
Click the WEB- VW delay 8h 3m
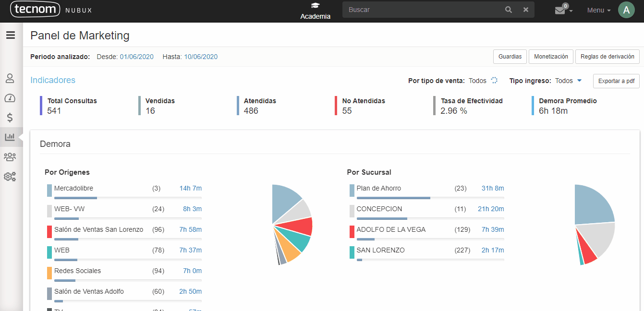tap(193, 209)
